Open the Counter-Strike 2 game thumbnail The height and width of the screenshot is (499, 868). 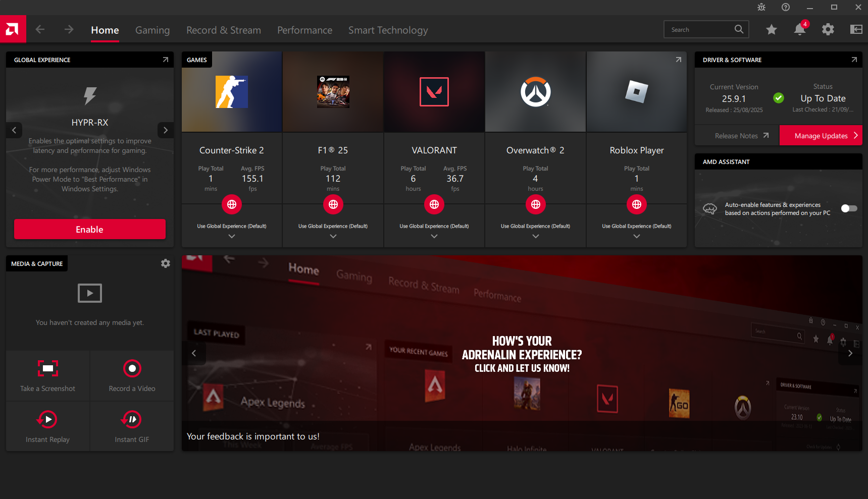pos(232,92)
